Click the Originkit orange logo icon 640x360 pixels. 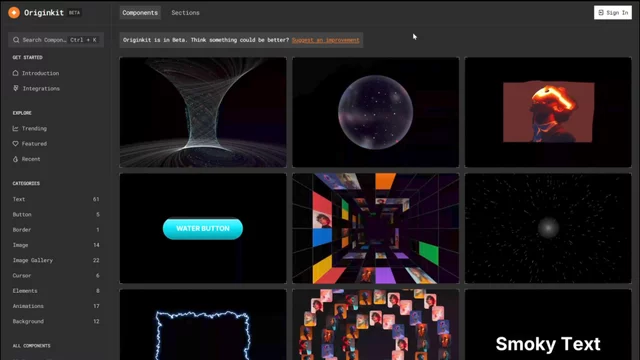(x=14, y=13)
